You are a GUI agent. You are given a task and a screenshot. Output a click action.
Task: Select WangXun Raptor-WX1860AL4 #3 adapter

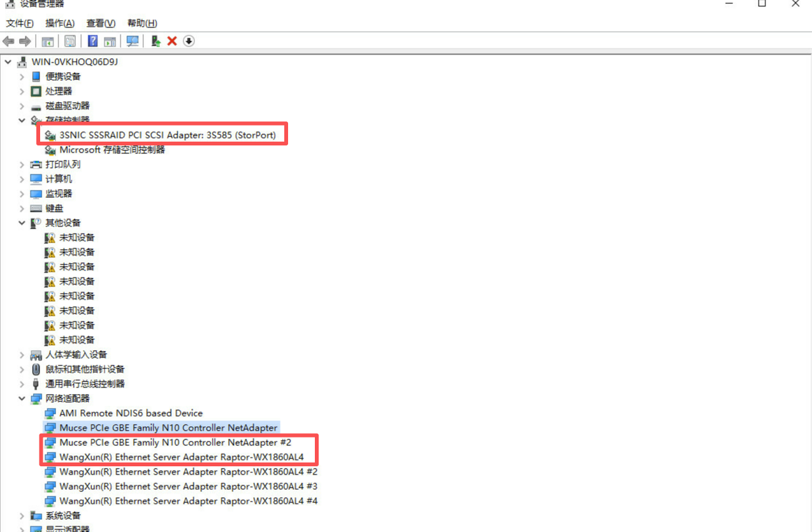[x=188, y=487]
